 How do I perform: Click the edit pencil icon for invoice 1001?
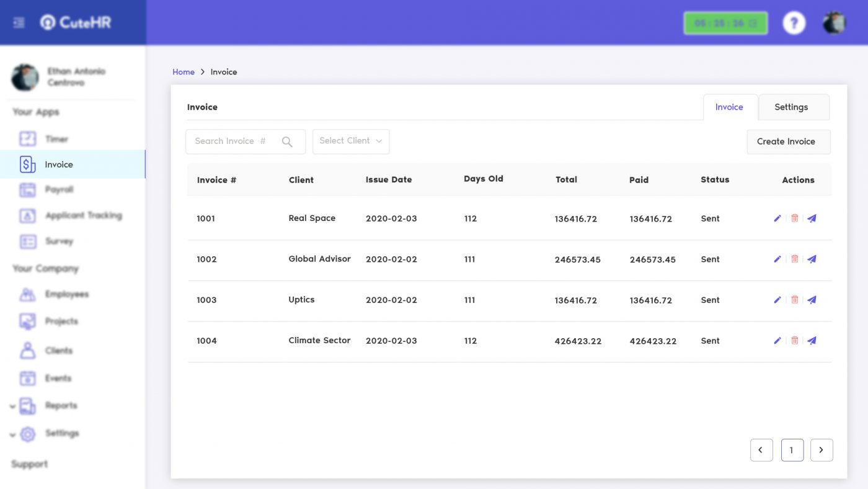coord(777,218)
